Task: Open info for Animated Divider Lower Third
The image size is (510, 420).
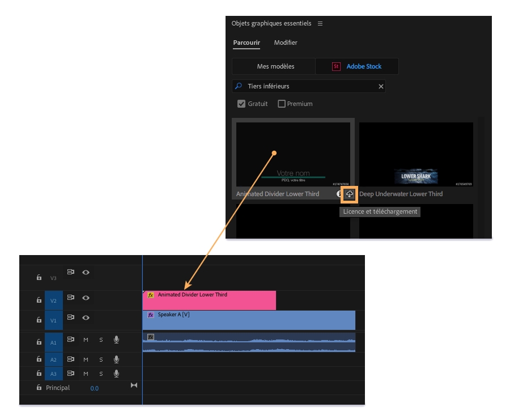Action: pyautogui.click(x=339, y=194)
